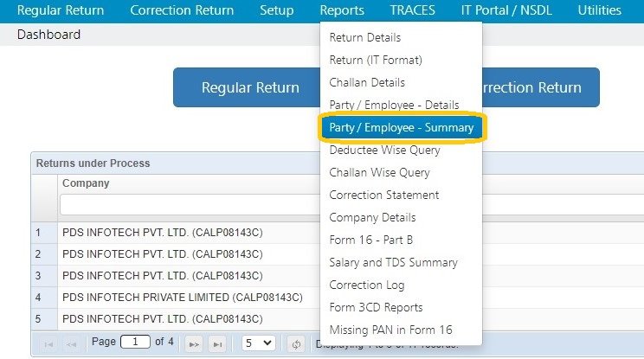Refresh the Returns under Process grid
The width and height of the screenshot is (644, 359).
click(x=296, y=343)
